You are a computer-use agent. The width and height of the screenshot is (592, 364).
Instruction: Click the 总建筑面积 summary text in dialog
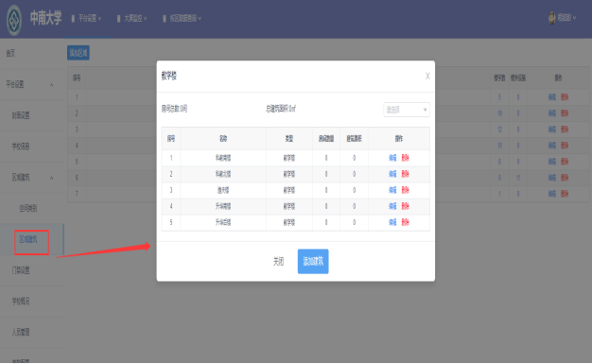click(x=281, y=109)
